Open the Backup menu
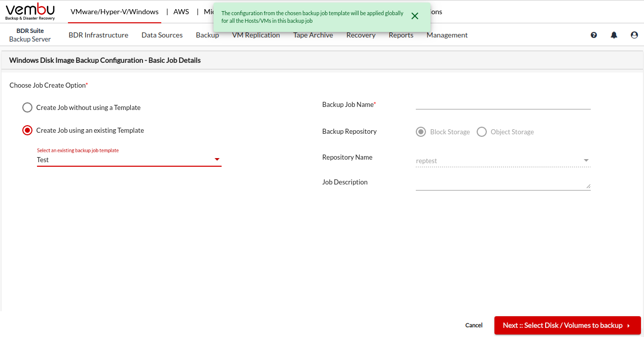 pyautogui.click(x=207, y=35)
